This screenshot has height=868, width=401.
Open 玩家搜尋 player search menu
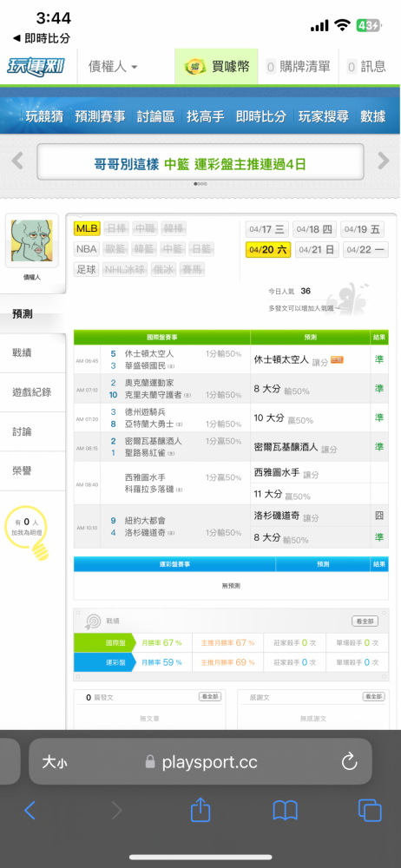click(x=324, y=116)
